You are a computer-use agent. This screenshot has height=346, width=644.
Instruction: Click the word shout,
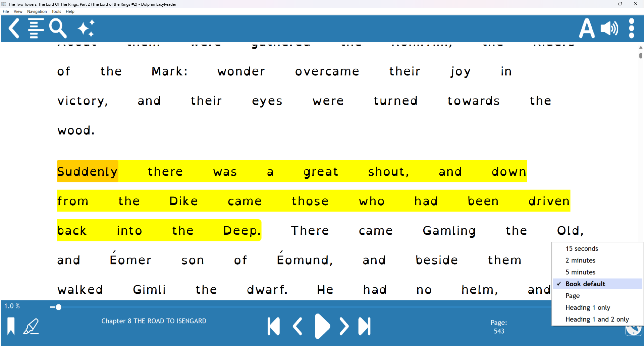pyautogui.click(x=388, y=172)
